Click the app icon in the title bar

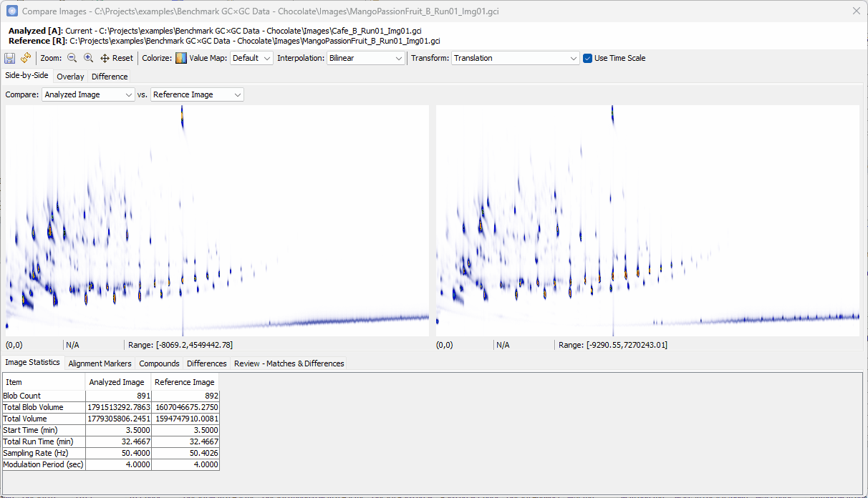tap(12, 11)
